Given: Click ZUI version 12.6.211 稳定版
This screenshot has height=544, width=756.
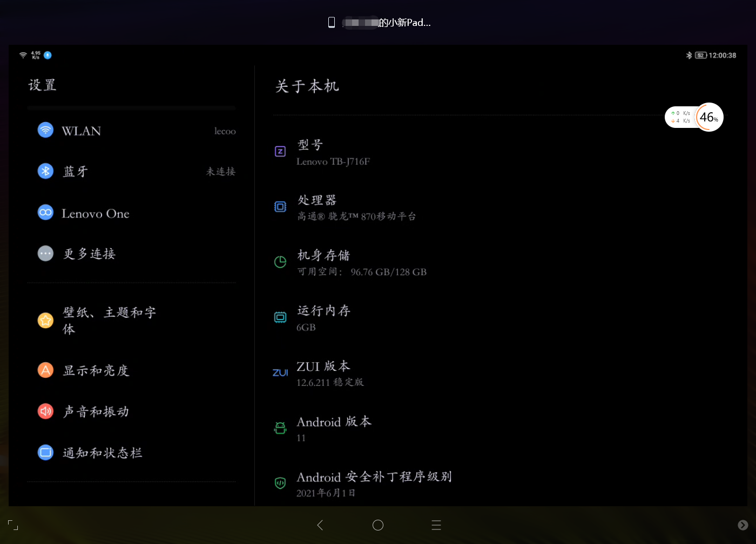Looking at the screenshot, I should [x=330, y=382].
